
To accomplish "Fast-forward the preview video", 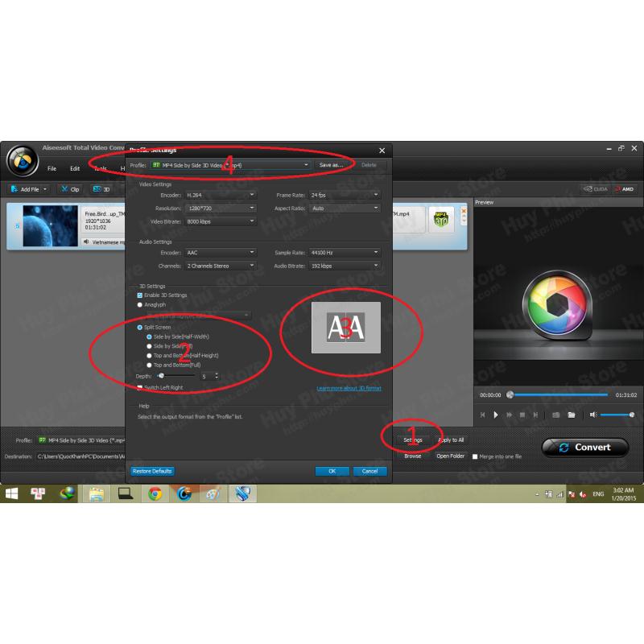I will coord(510,415).
